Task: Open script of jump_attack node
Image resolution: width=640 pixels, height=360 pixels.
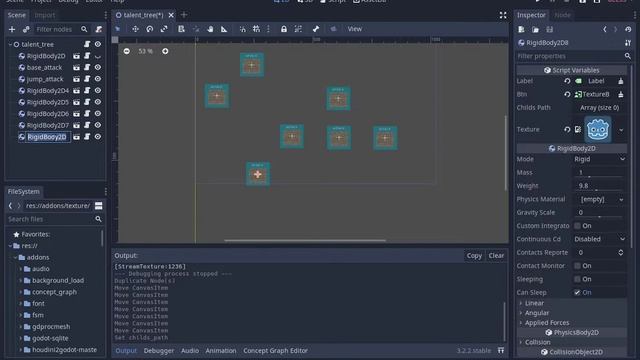Action: (87, 79)
